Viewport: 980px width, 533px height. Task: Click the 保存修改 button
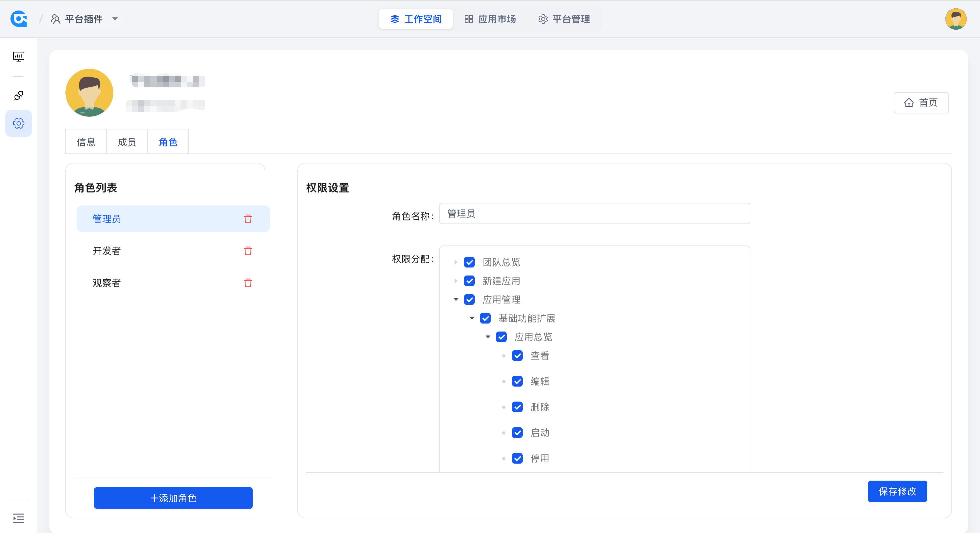click(x=897, y=491)
